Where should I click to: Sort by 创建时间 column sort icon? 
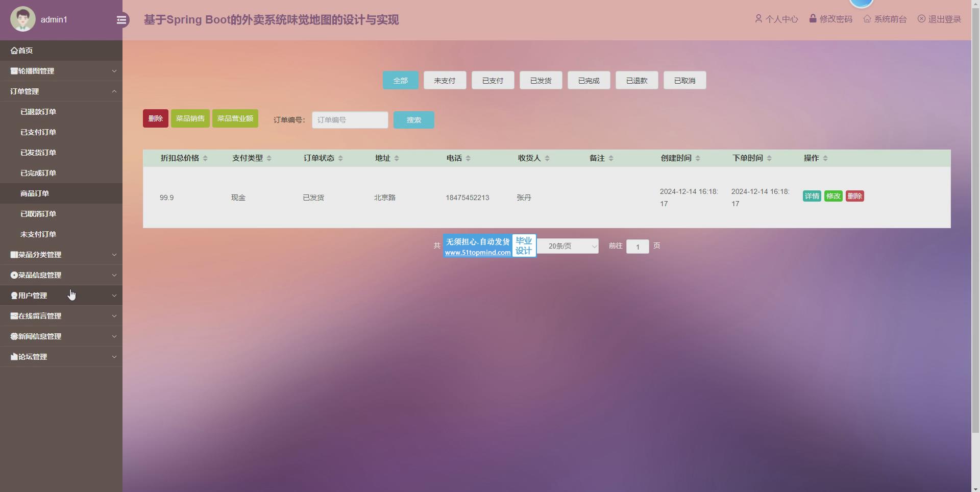pos(698,158)
